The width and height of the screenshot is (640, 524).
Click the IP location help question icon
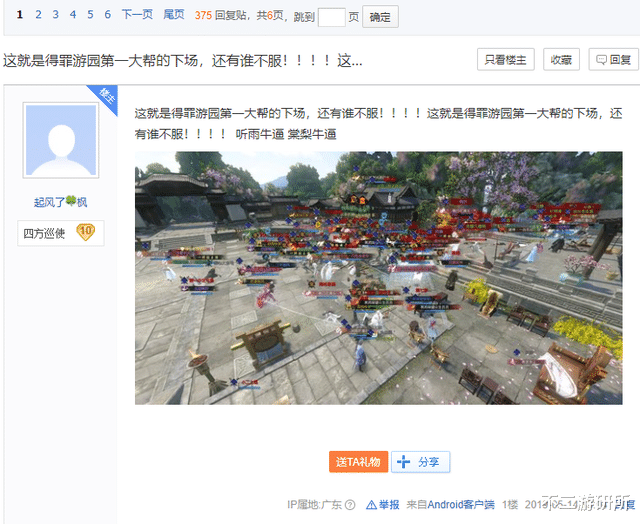(x=350, y=505)
